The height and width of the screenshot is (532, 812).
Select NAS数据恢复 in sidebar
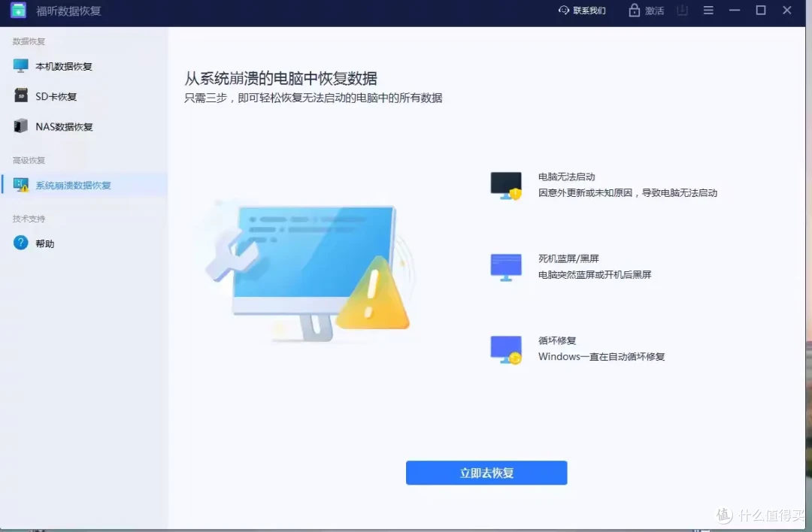84,126
